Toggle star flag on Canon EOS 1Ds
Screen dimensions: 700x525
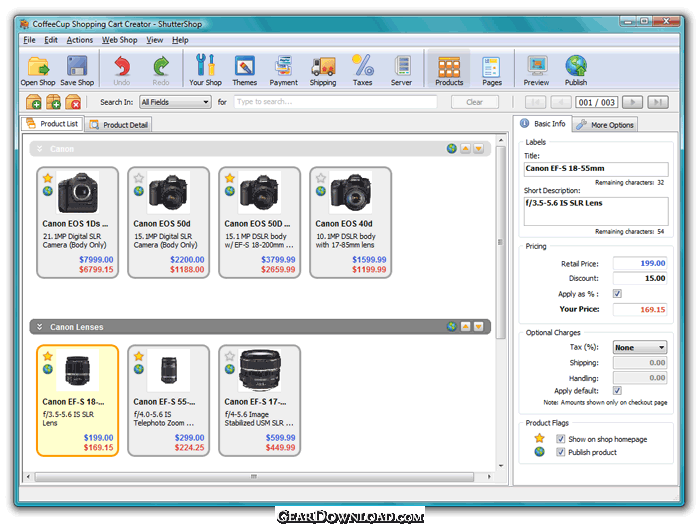pyautogui.click(x=48, y=178)
